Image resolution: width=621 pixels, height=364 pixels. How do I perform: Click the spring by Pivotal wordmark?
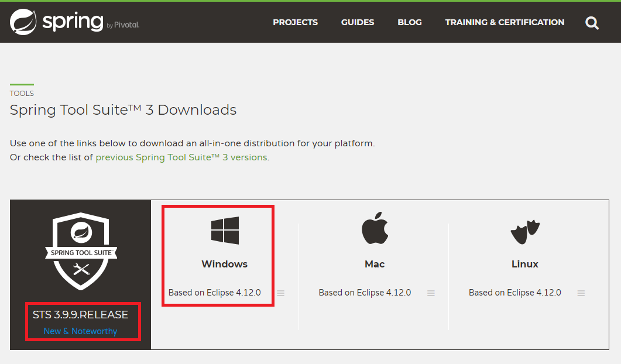(91, 22)
